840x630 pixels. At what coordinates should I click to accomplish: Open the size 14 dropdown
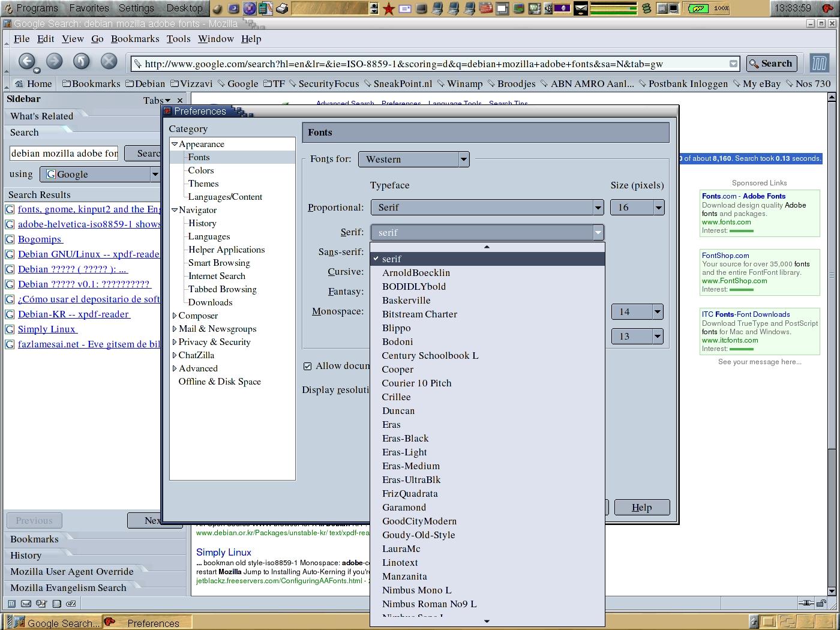(x=637, y=311)
